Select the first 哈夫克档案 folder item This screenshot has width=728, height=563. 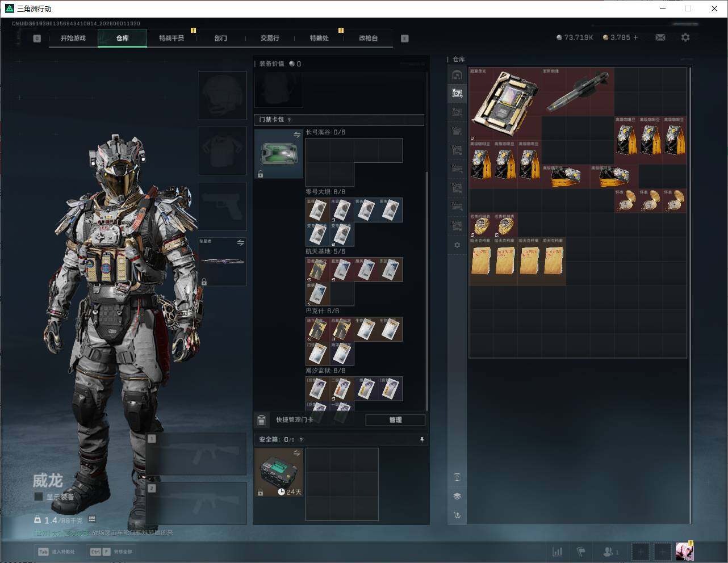(x=481, y=262)
